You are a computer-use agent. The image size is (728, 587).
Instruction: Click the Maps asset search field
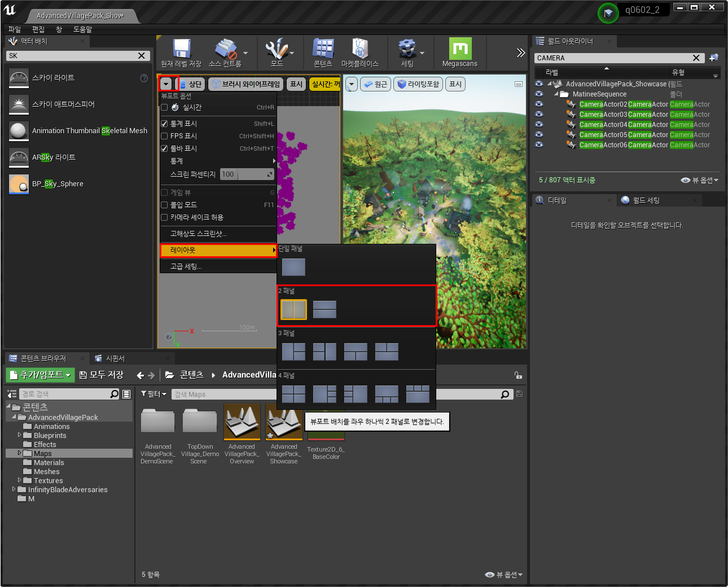(x=336, y=394)
